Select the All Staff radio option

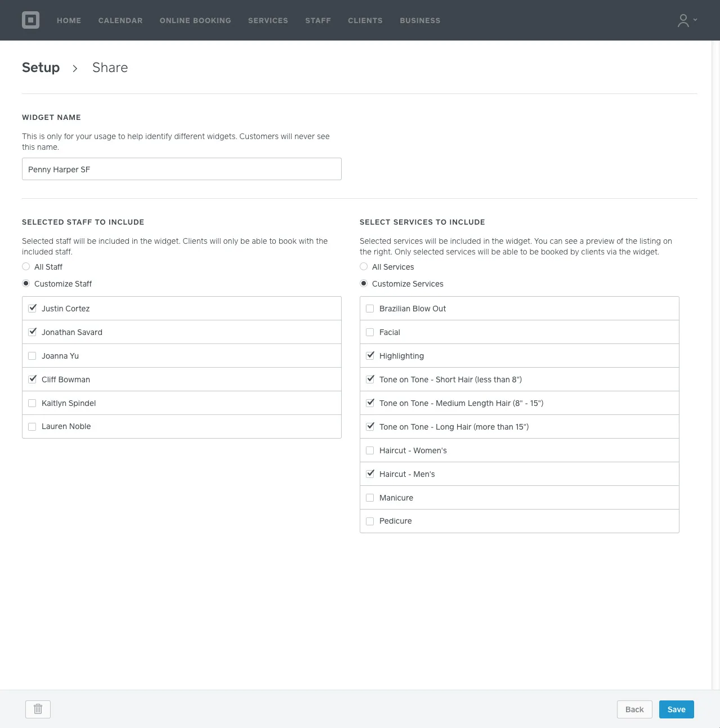26,267
